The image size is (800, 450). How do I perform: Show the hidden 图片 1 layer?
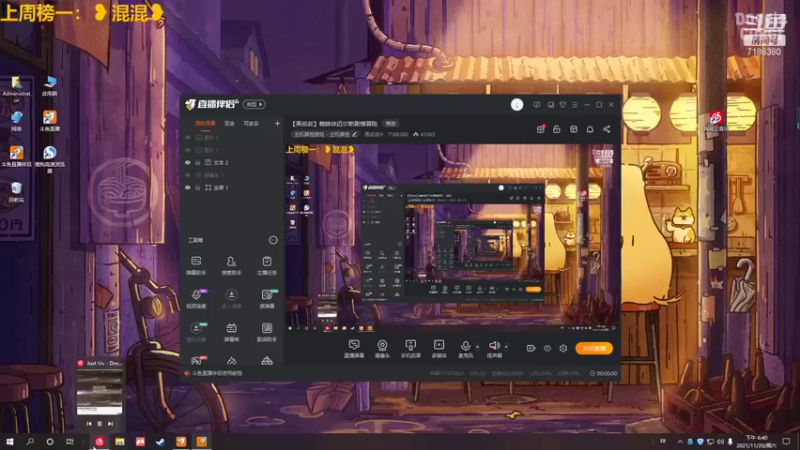(188, 150)
